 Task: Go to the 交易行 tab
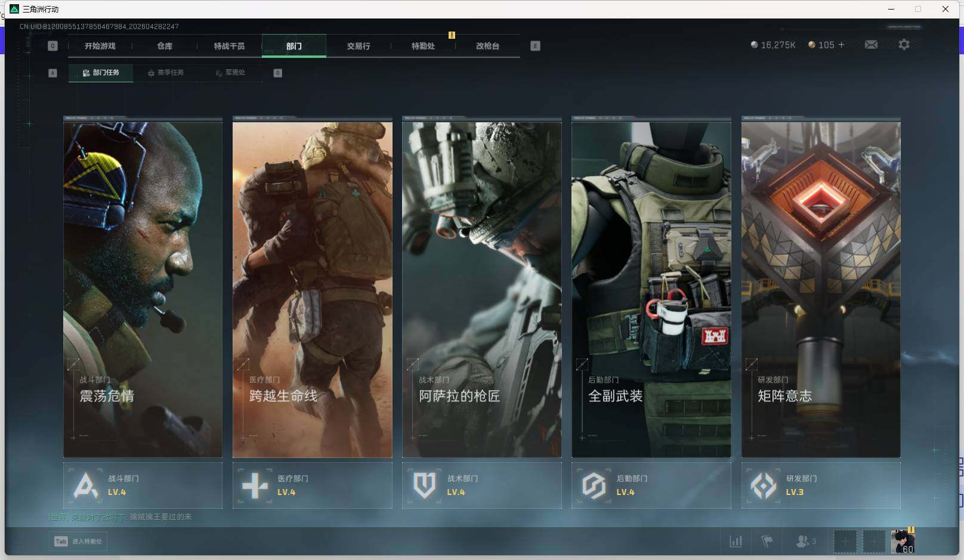click(359, 46)
